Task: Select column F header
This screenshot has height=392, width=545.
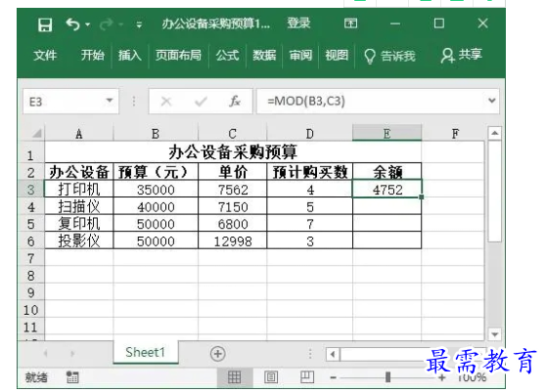Action: click(x=455, y=134)
